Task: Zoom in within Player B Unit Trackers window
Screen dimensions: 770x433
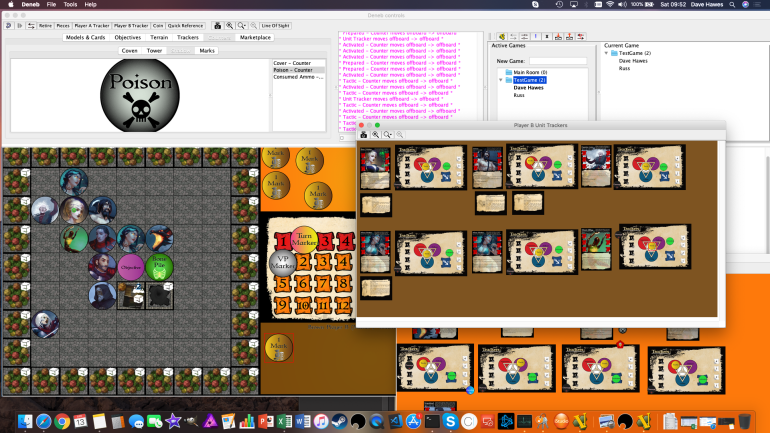Action: point(376,134)
